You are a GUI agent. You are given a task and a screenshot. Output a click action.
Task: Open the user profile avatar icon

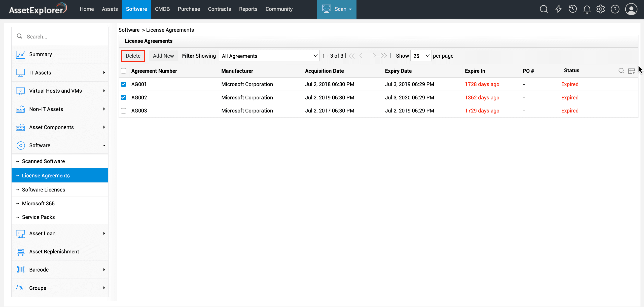click(631, 9)
